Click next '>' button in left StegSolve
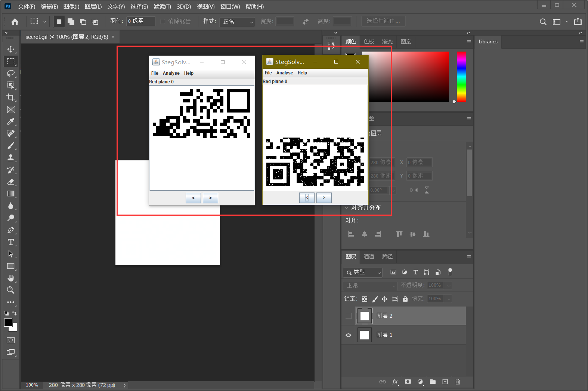The height and width of the screenshot is (391, 588). (210, 198)
